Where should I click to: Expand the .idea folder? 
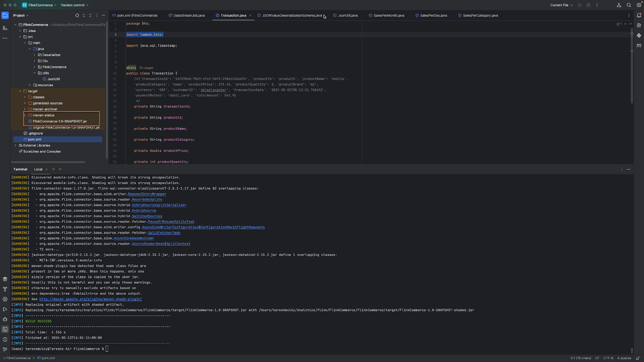point(20,31)
